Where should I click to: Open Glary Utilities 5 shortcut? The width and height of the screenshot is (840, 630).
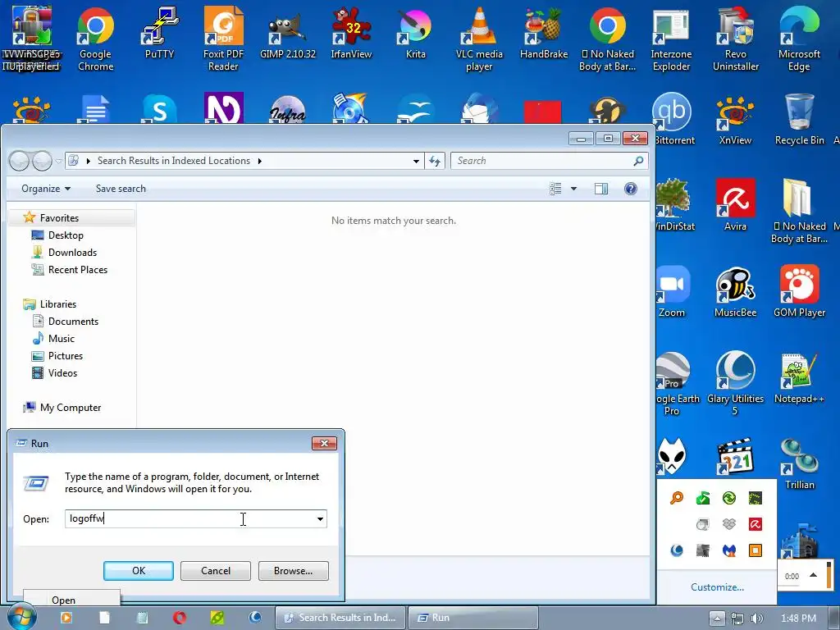pyautogui.click(x=736, y=383)
